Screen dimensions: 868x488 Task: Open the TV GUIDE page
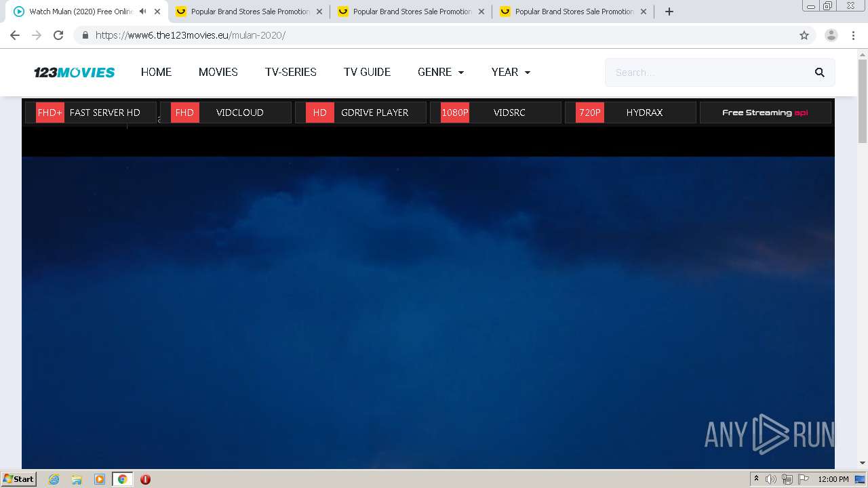(367, 73)
